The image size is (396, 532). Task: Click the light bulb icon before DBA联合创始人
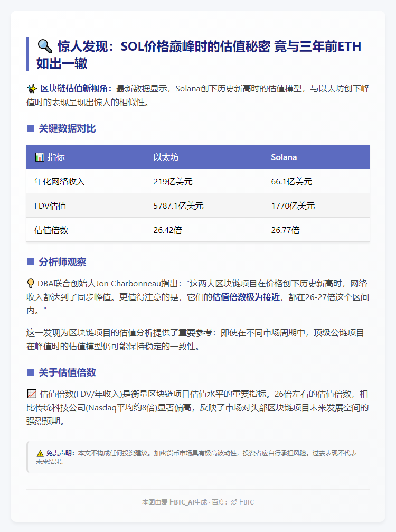[31, 284]
